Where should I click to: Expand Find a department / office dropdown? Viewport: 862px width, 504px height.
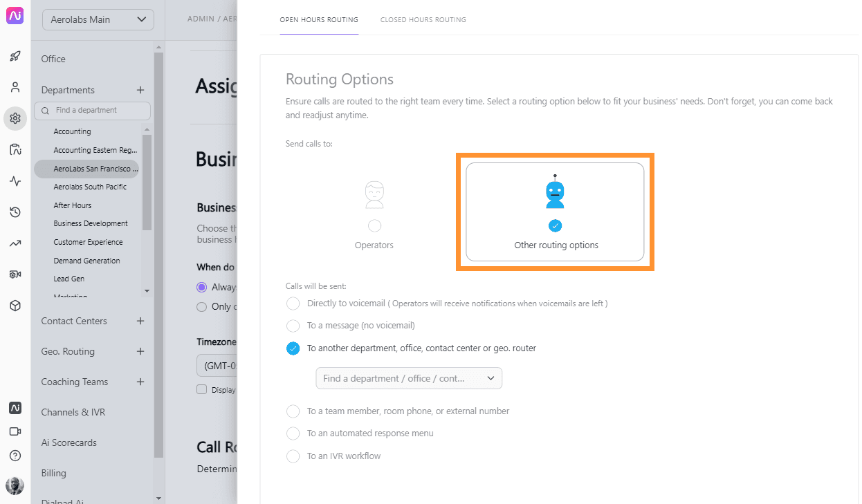(x=409, y=378)
